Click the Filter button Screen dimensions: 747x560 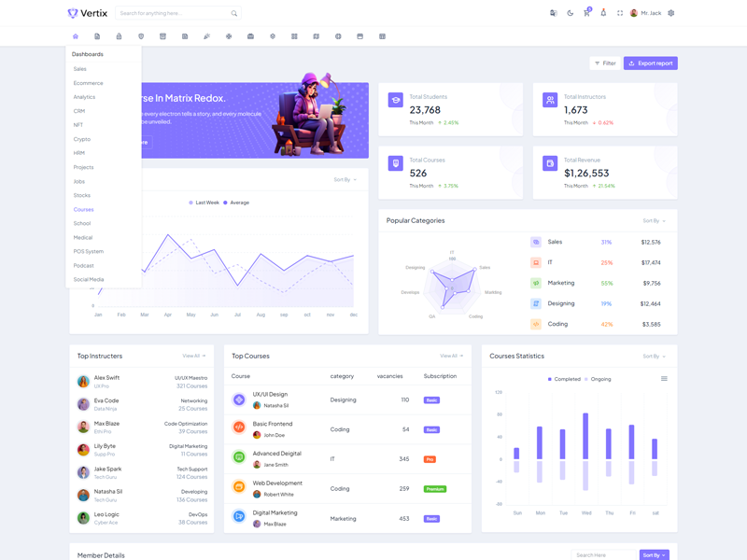pos(604,63)
